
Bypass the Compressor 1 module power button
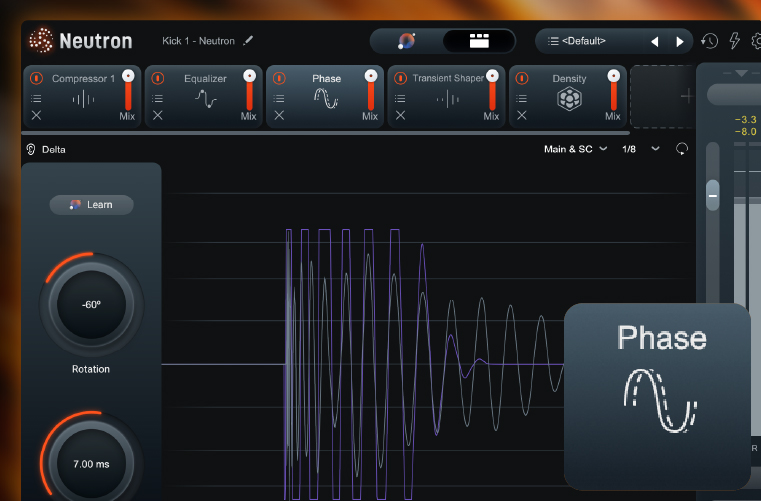coord(36,78)
